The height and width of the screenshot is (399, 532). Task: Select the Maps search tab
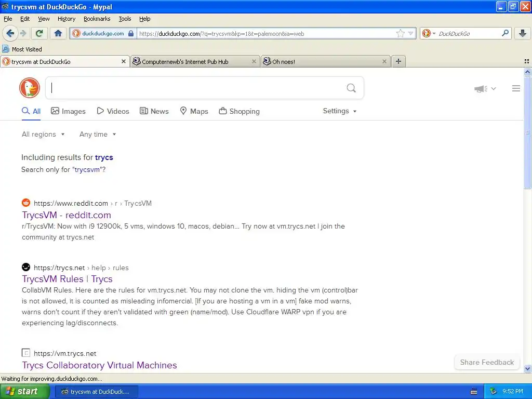(194, 111)
